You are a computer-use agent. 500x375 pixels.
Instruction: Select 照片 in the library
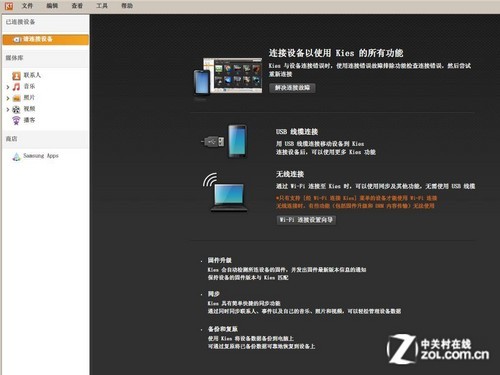tap(29, 98)
